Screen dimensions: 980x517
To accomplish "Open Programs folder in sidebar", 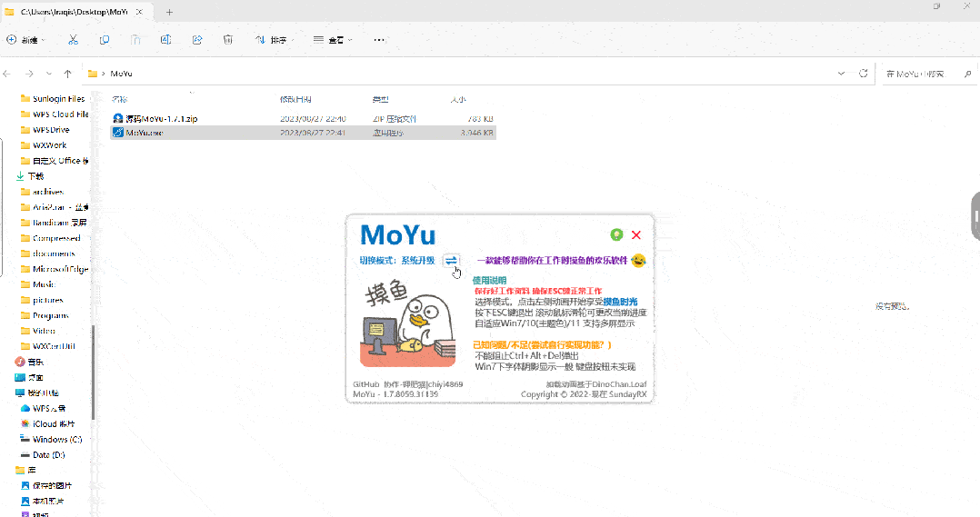I will pos(45,315).
